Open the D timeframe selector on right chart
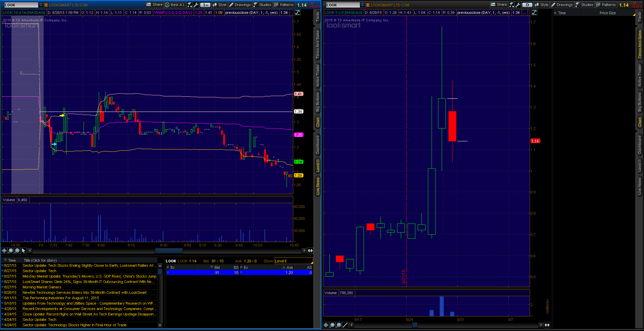Viewport: 644px width, 331px height. (x=527, y=5)
